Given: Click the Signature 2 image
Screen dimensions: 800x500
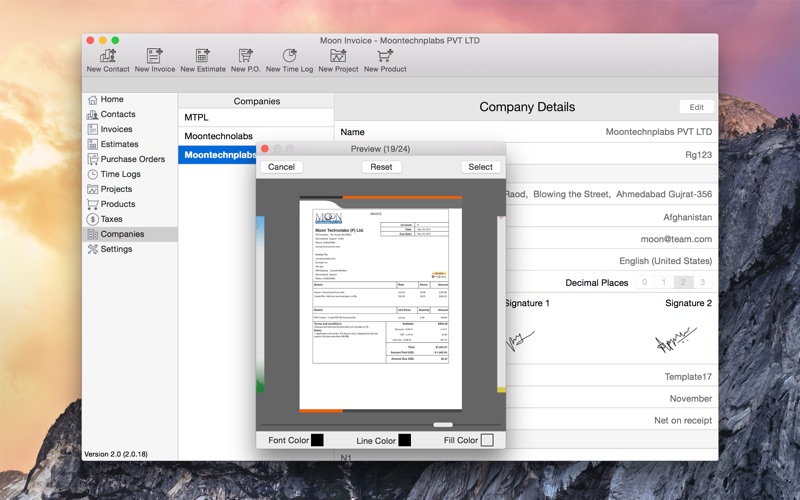Looking at the screenshot, I should (676, 339).
